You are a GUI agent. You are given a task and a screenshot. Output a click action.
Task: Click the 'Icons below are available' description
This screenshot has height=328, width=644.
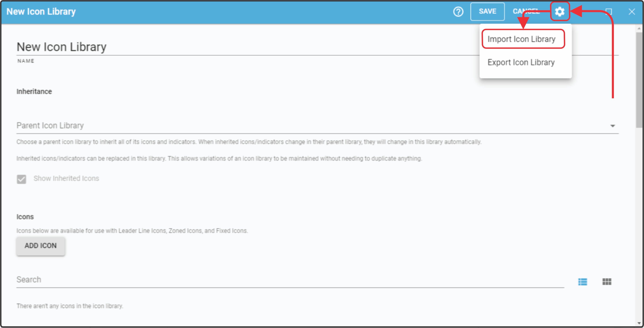pos(132,231)
